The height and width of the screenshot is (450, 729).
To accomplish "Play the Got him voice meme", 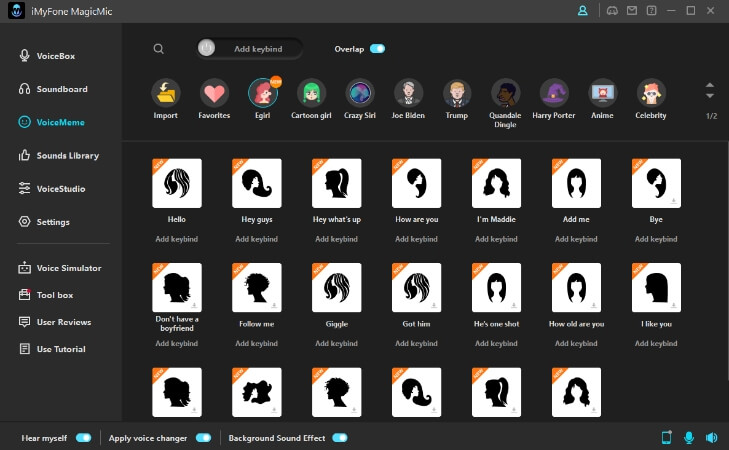I will coord(417,288).
